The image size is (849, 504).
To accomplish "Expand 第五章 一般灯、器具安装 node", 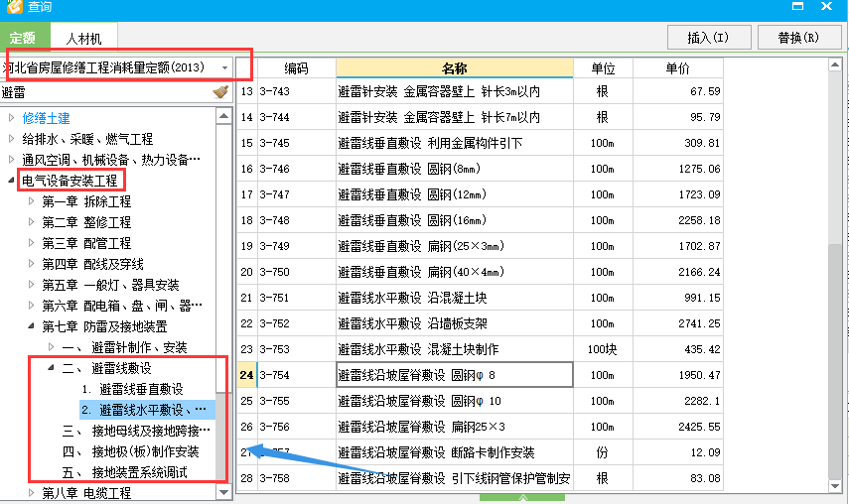I will [32, 285].
